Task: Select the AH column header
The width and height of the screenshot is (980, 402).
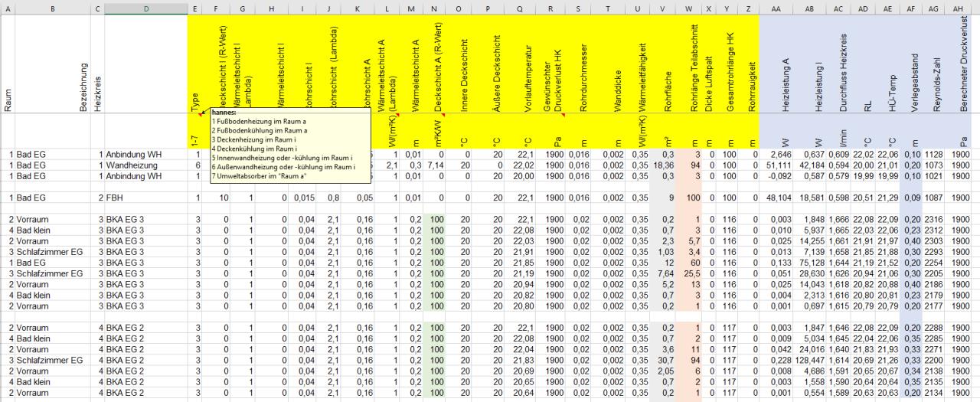Action: click(964, 8)
